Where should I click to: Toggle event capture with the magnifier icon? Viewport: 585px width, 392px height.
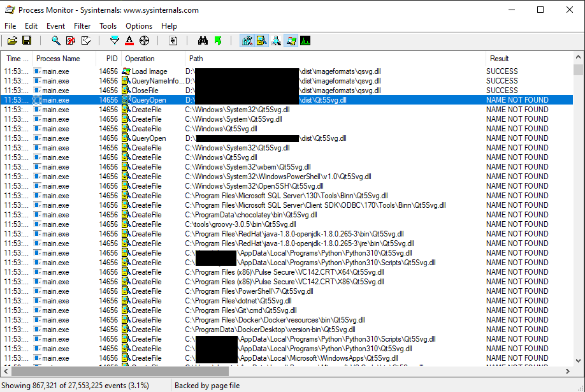56,41
